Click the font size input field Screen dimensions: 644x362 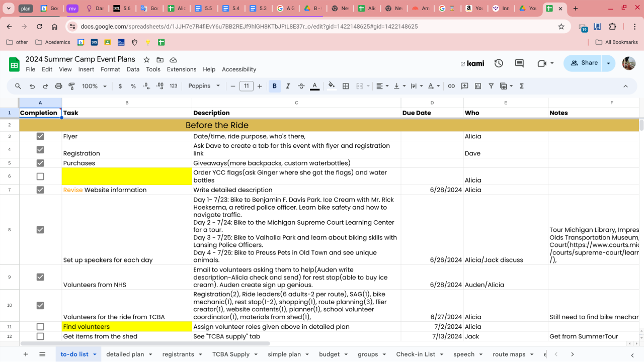246,86
